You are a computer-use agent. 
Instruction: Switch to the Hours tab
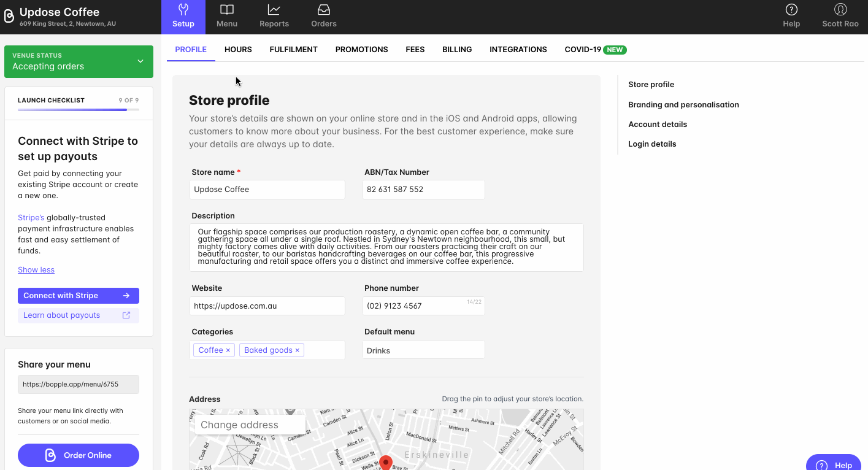point(238,50)
